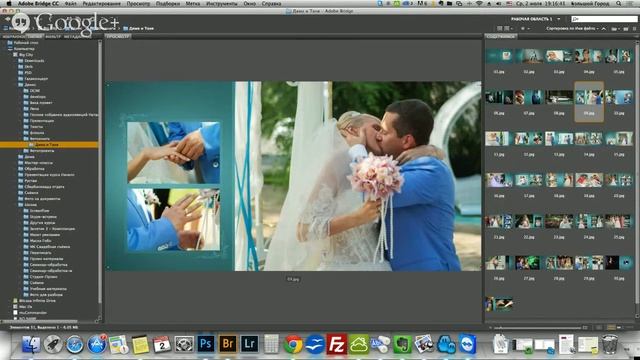
Task: Open the Справка menu
Action: pos(271,3)
